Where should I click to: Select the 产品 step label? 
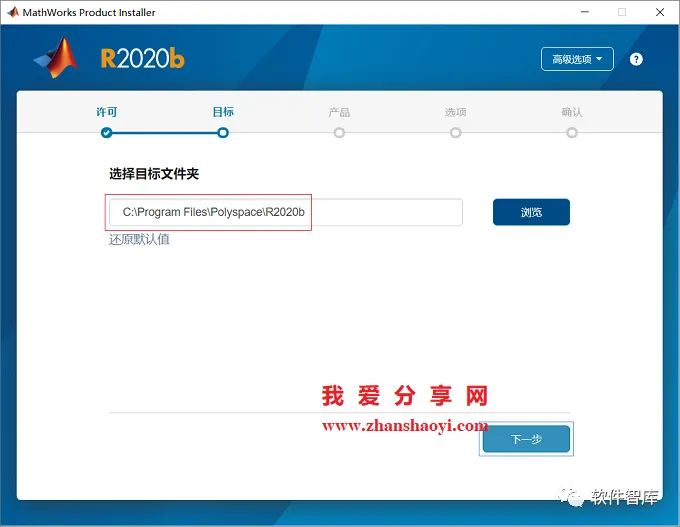point(339,112)
